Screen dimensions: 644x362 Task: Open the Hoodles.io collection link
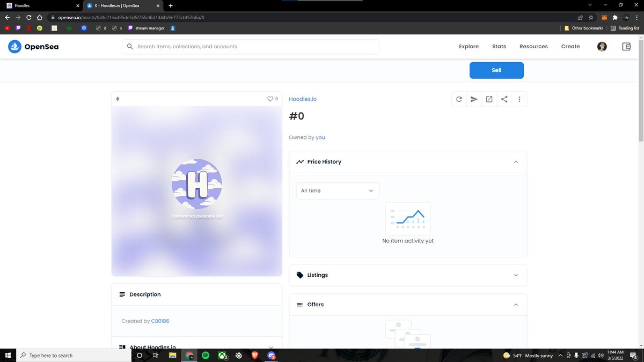(x=303, y=99)
